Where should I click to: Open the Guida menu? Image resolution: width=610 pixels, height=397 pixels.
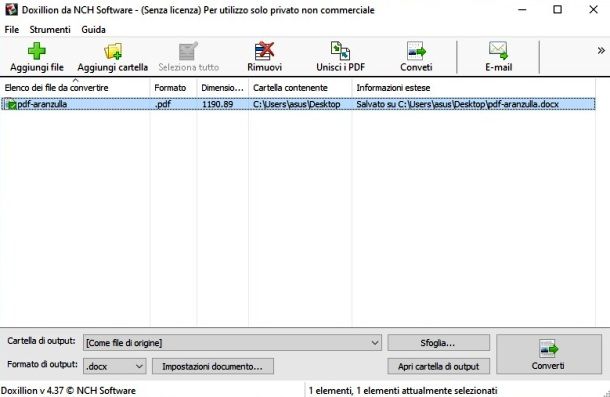coord(93,30)
